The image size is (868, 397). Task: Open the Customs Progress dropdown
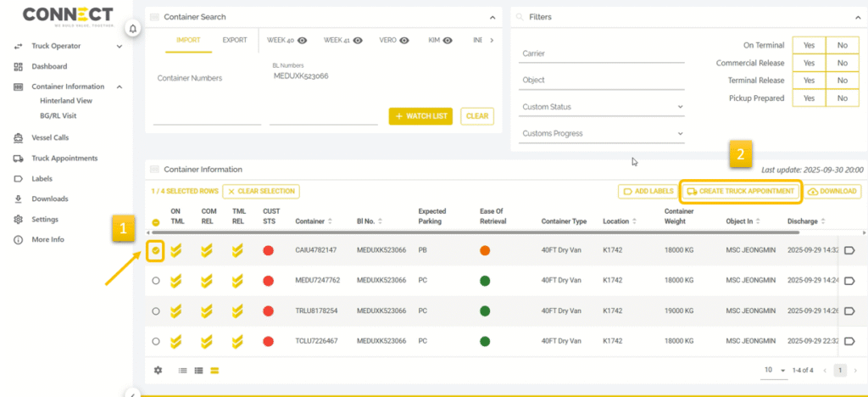[x=601, y=133]
